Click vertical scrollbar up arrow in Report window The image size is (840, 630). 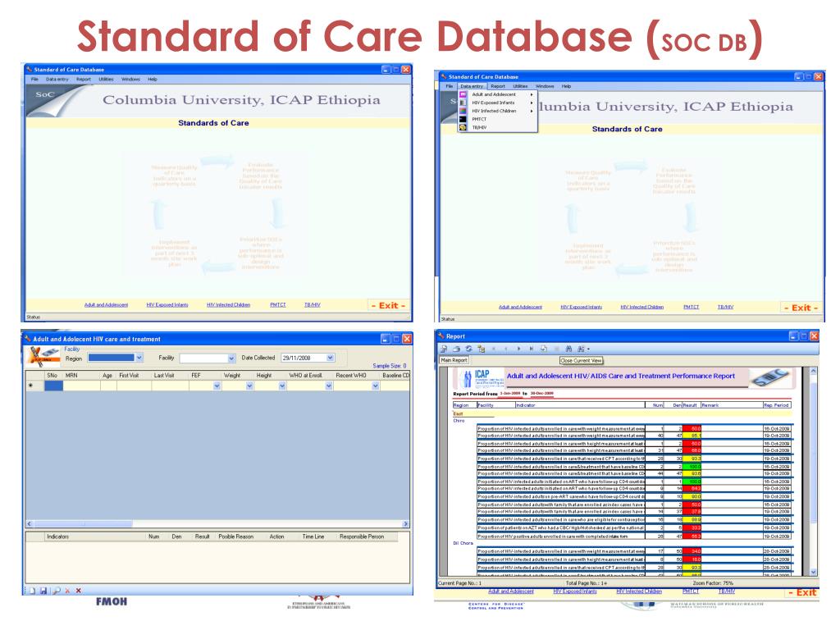click(813, 371)
